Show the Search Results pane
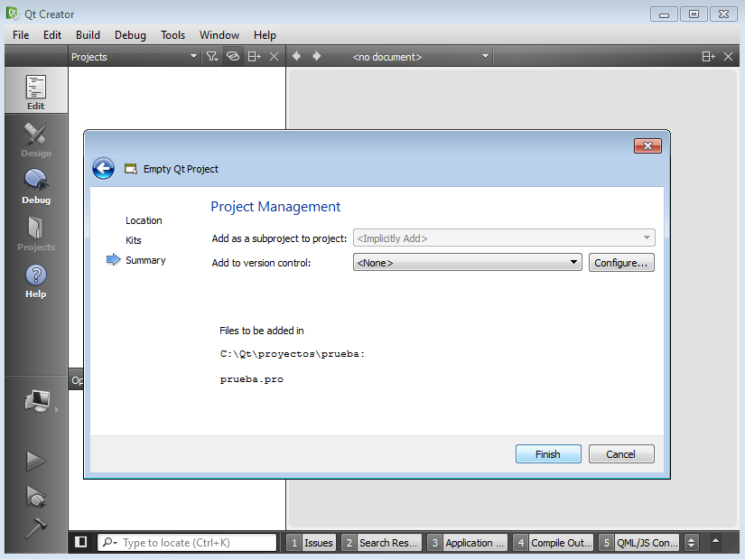745x560 pixels. point(381,543)
